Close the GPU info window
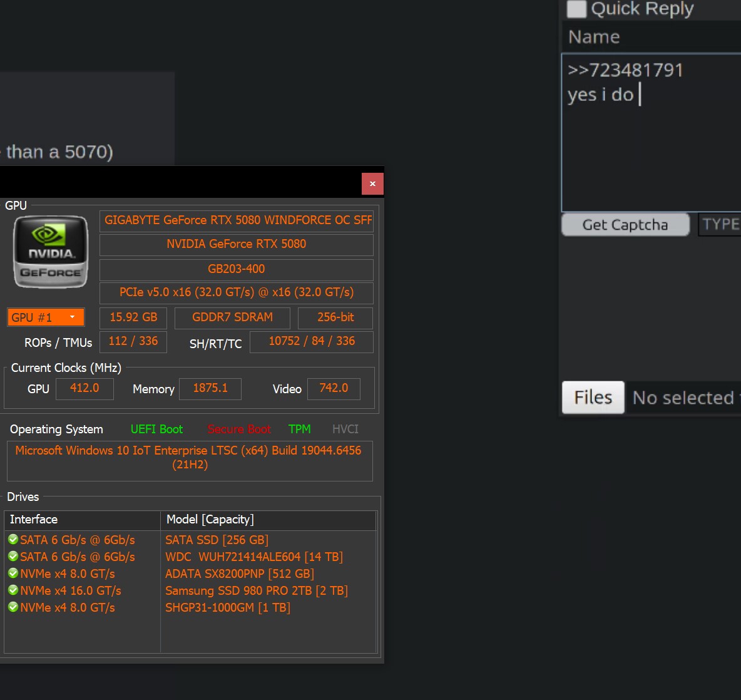Image resolution: width=741 pixels, height=700 pixels. click(x=372, y=184)
